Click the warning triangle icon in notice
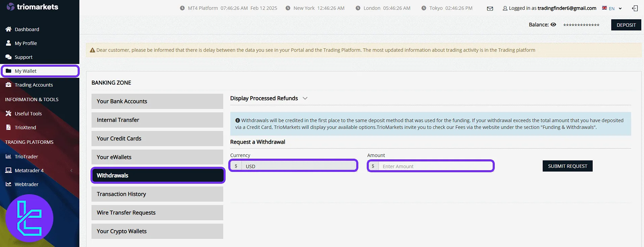This screenshot has width=644, height=247. pos(92,50)
